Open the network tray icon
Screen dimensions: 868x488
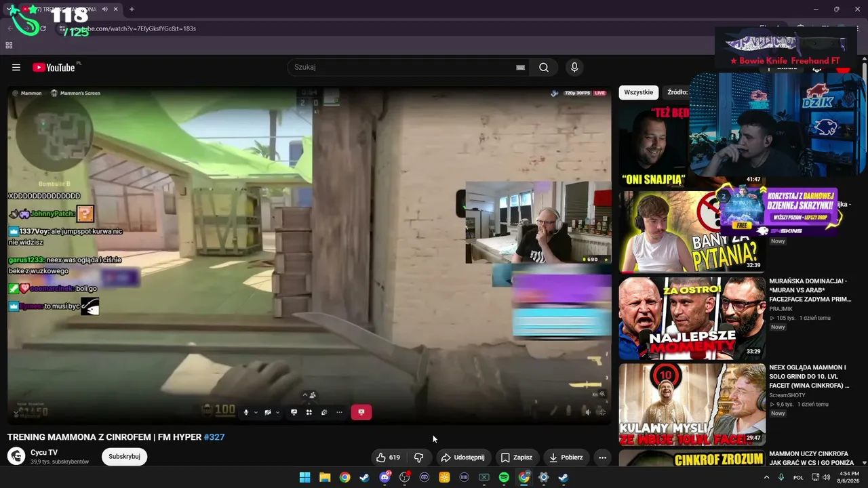click(815, 477)
